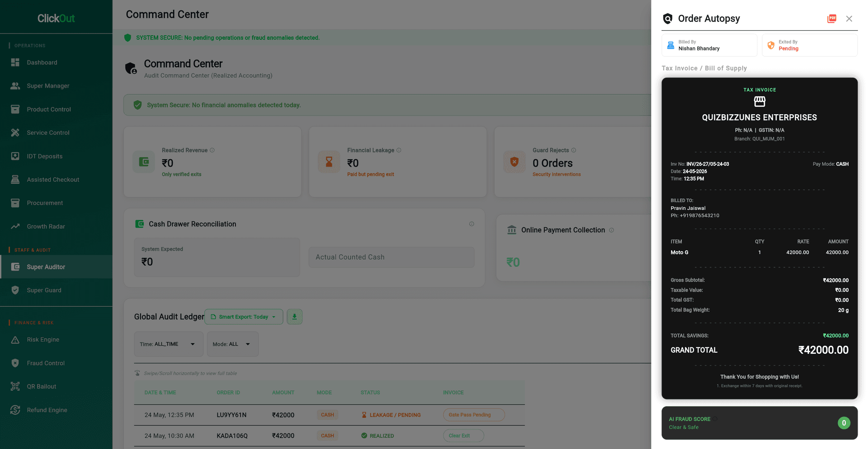This screenshot has width=868, height=449.
Task: Close the Order Autopsy panel
Action: click(x=849, y=19)
